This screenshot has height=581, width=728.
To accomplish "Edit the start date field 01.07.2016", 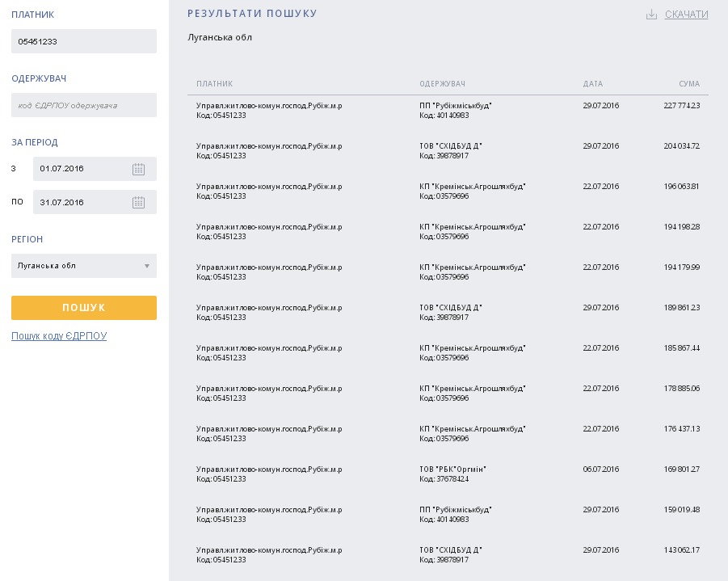I will tap(79, 169).
